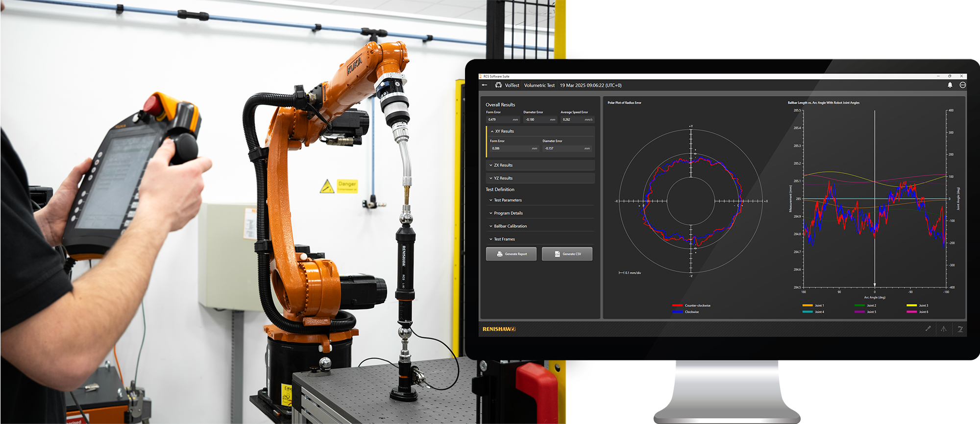Expand Ballbar Calibration details
This screenshot has width=980, height=424.
[x=491, y=226]
